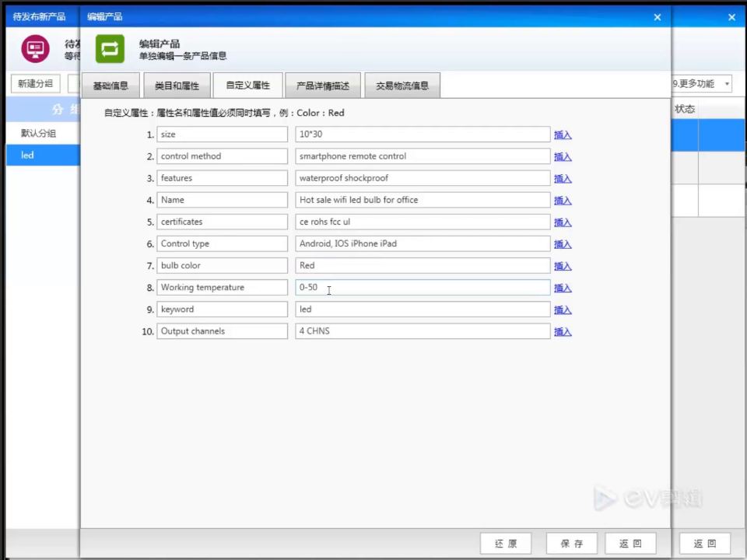Click the 'Red' value field

point(423,266)
